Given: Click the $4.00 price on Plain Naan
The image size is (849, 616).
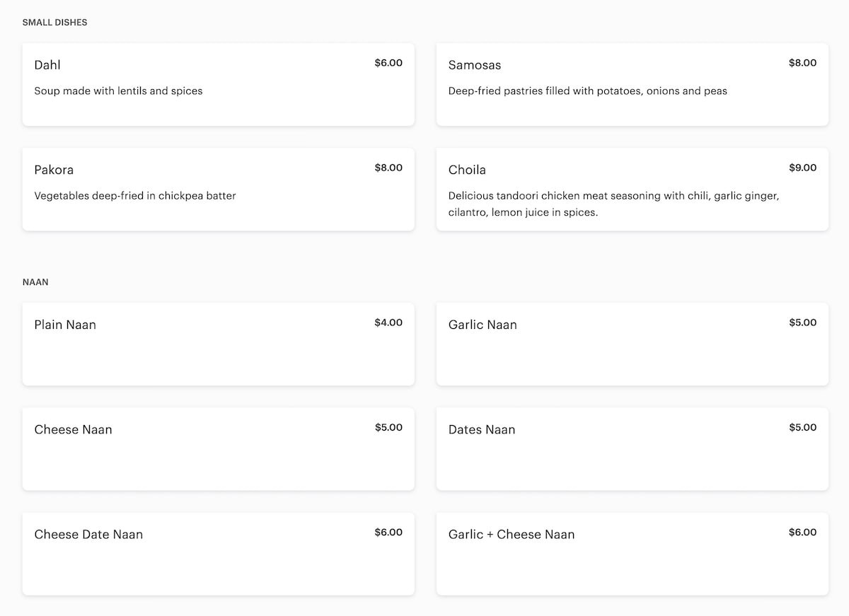Looking at the screenshot, I should click(x=388, y=322).
